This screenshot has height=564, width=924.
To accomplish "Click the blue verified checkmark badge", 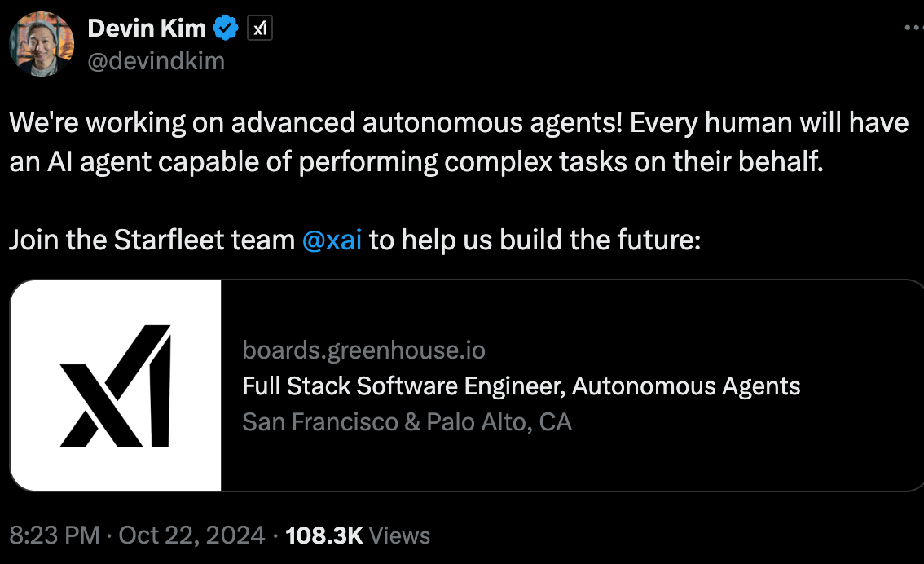I will (225, 29).
